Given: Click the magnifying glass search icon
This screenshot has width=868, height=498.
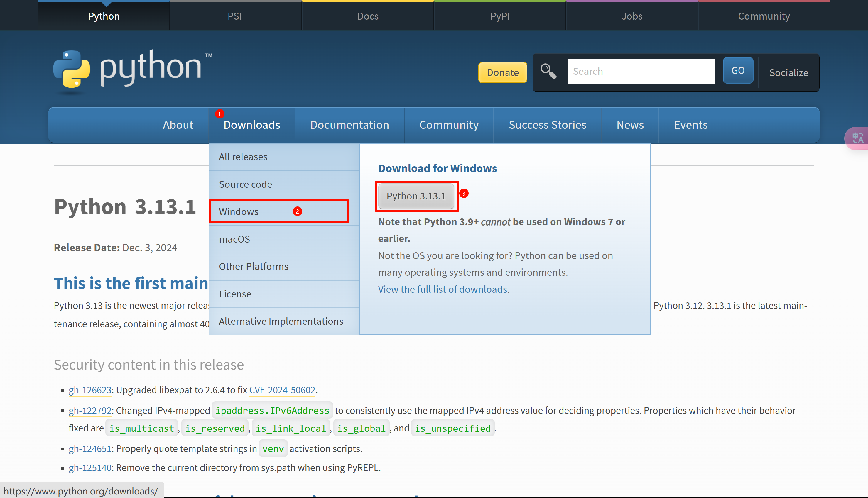Looking at the screenshot, I should point(548,72).
